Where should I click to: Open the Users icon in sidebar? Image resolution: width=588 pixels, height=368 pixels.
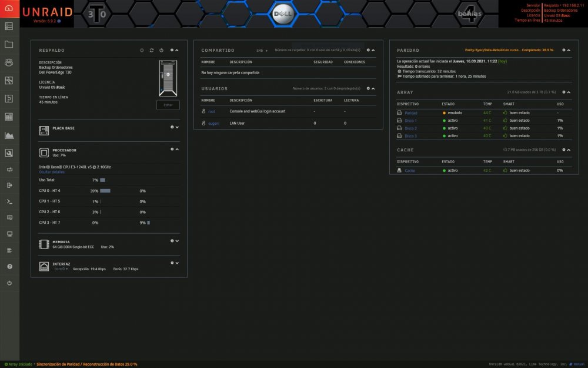click(x=9, y=62)
